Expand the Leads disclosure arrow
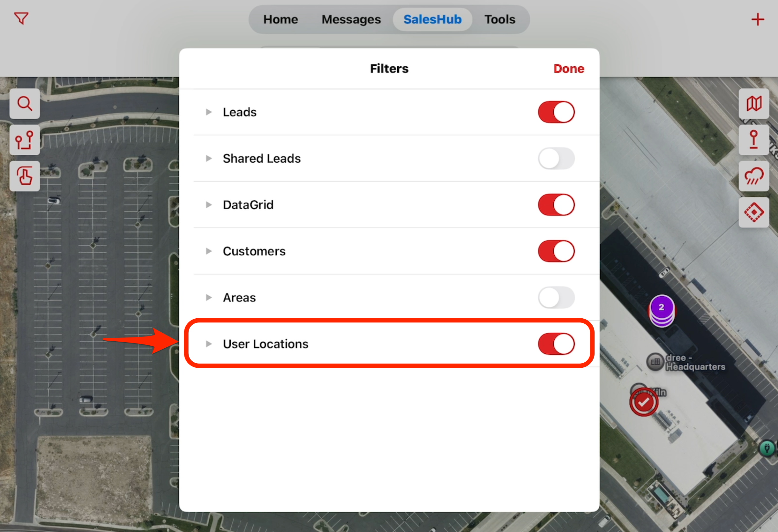This screenshot has width=778, height=532. [209, 112]
